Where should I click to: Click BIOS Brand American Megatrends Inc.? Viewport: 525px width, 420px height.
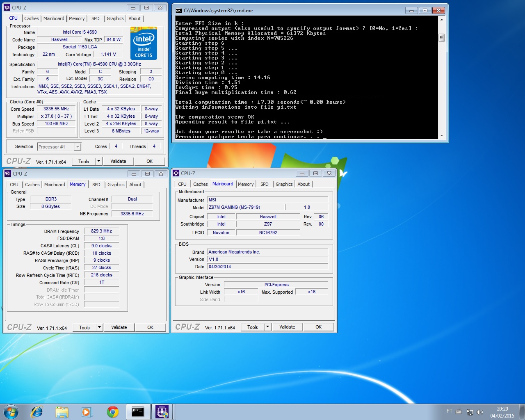click(x=267, y=252)
